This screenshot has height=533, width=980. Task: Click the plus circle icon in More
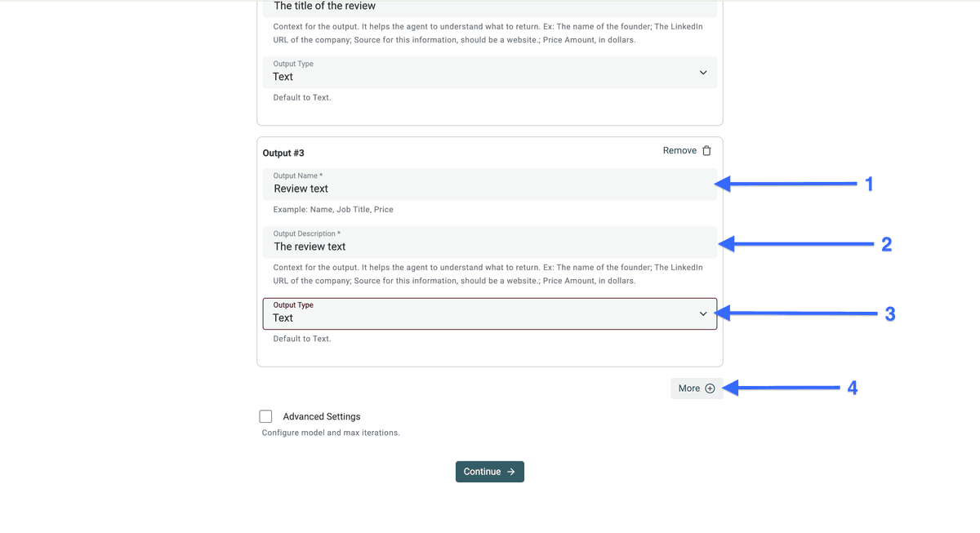tap(710, 389)
